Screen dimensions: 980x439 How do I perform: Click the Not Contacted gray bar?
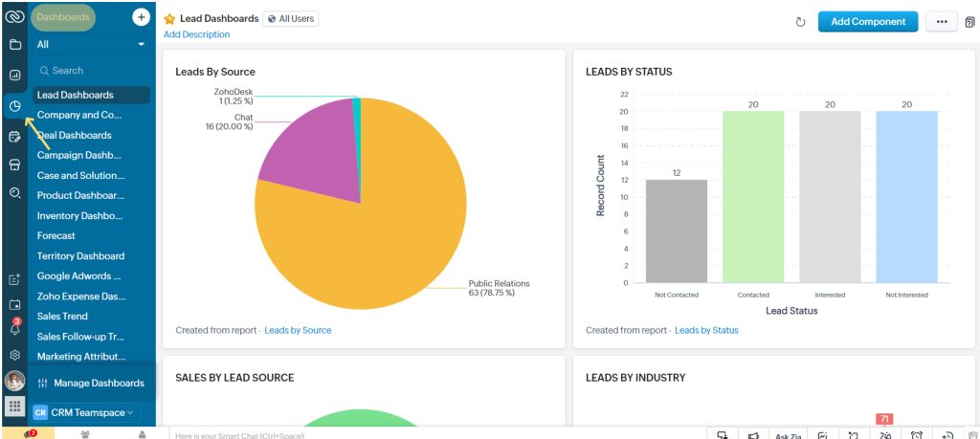[x=677, y=231]
